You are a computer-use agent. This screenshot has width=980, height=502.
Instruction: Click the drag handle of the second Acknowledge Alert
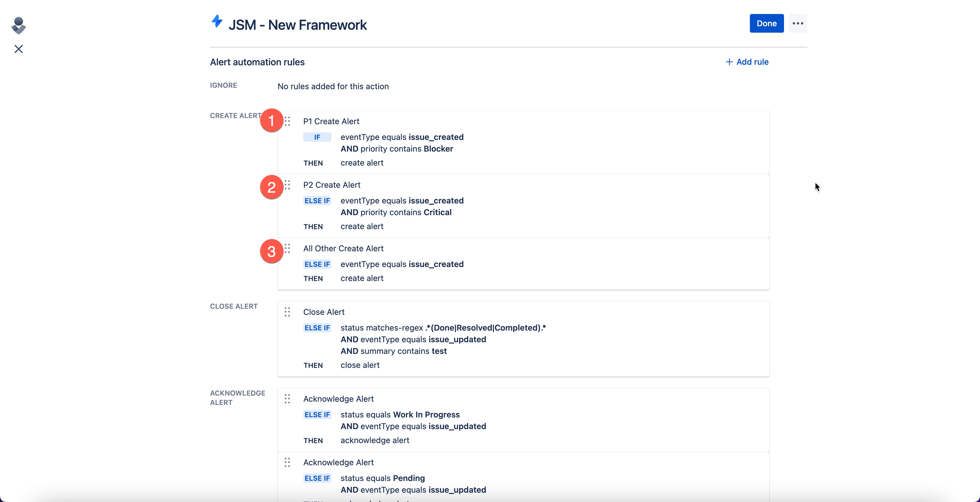coord(288,462)
